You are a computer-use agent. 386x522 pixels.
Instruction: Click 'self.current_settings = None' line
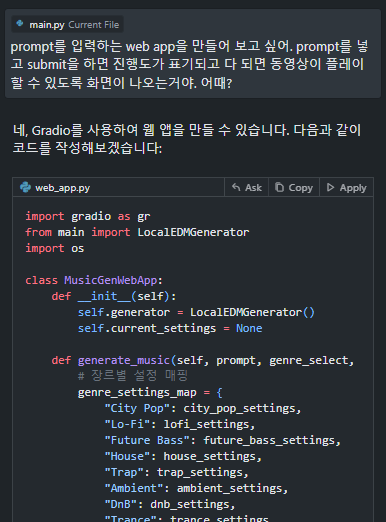click(170, 328)
